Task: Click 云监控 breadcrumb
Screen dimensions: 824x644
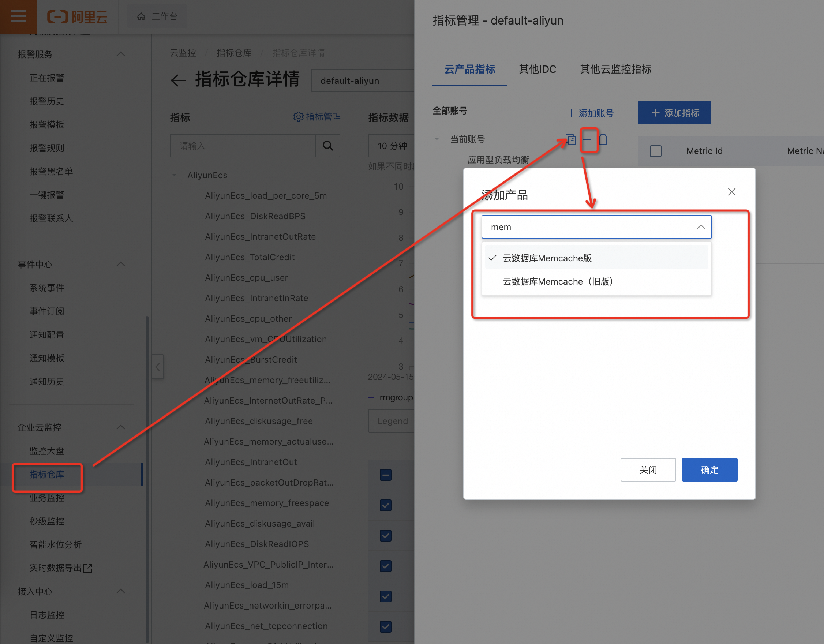Action: (183, 53)
